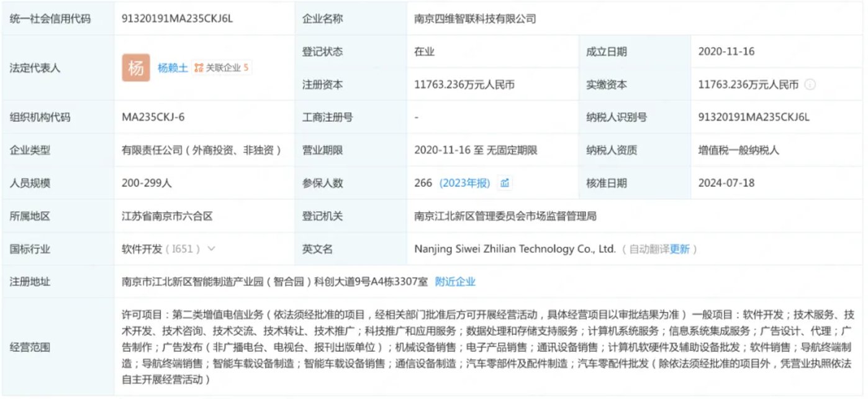Viewport: 868px width, 399px height.
Task: Click the registration authority 南京江北新区管理委员会市场监督管理局
Action: coord(505,216)
